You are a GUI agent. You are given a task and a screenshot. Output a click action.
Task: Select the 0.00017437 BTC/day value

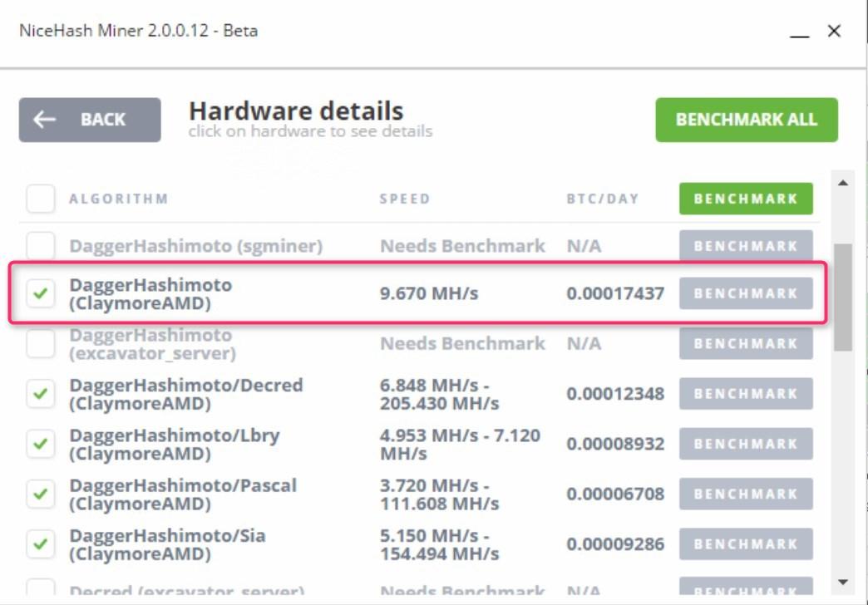615,293
